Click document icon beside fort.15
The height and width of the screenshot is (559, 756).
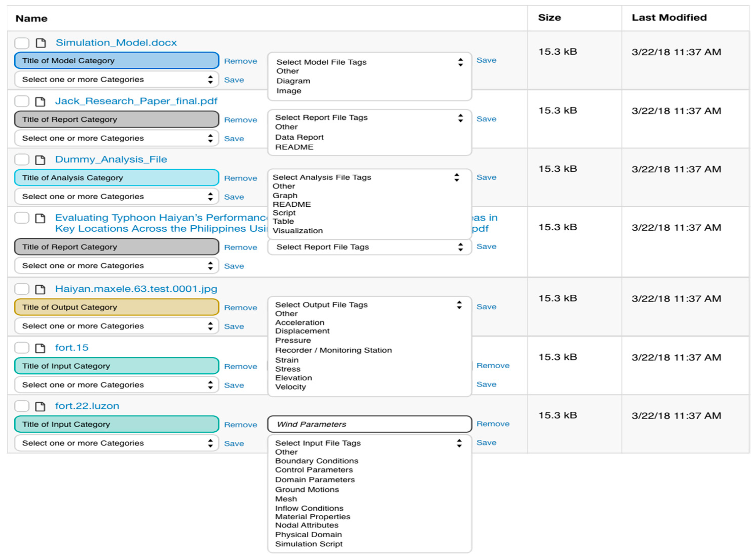(x=40, y=348)
